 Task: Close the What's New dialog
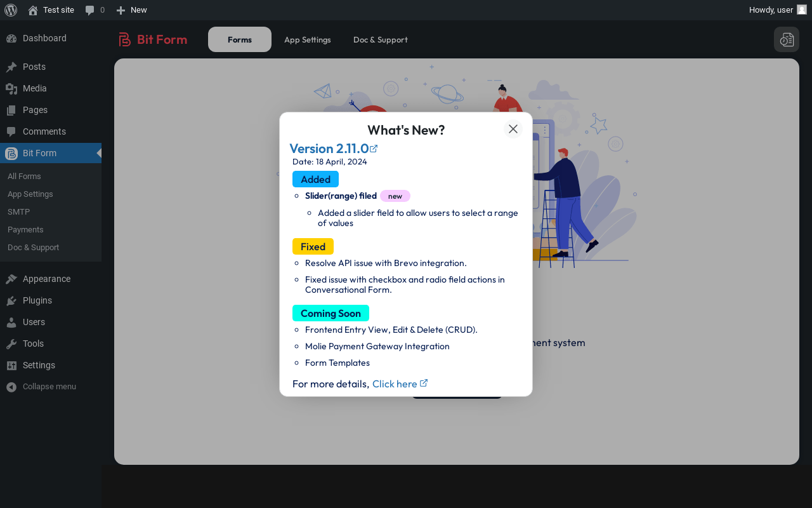pyautogui.click(x=513, y=129)
